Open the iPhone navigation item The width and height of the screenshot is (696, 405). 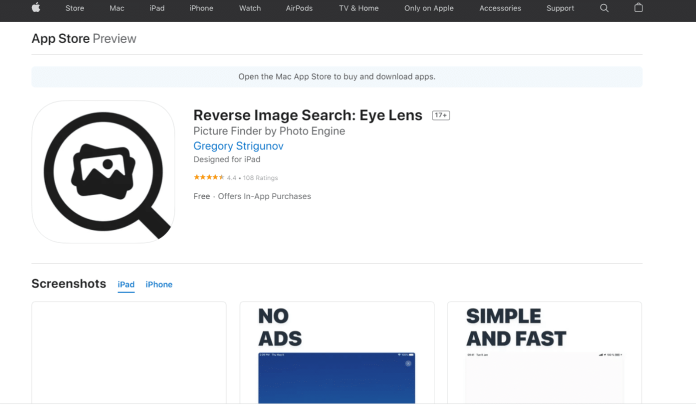click(x=201, y=8)
